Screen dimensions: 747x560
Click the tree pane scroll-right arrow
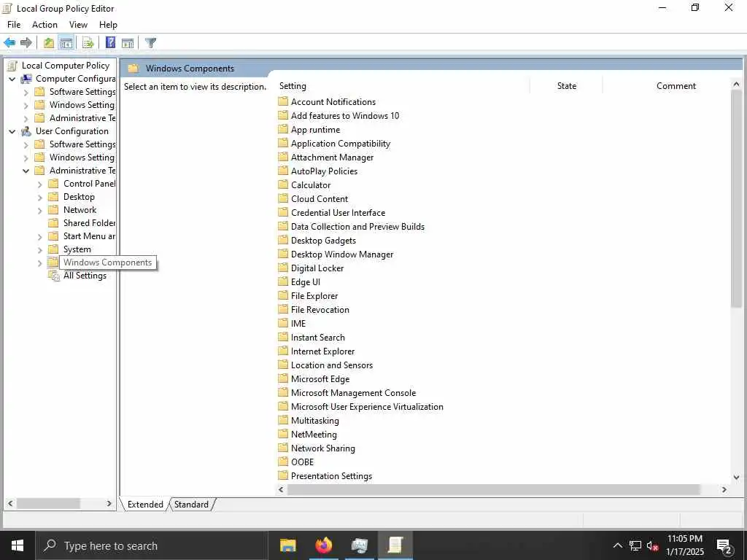(x=109, y=503)
